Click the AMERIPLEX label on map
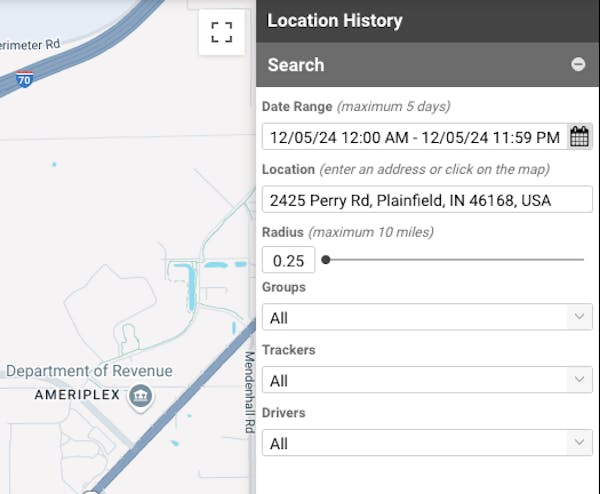The height and width of the screenshot is (494, 600). click(x=64, y=395)
